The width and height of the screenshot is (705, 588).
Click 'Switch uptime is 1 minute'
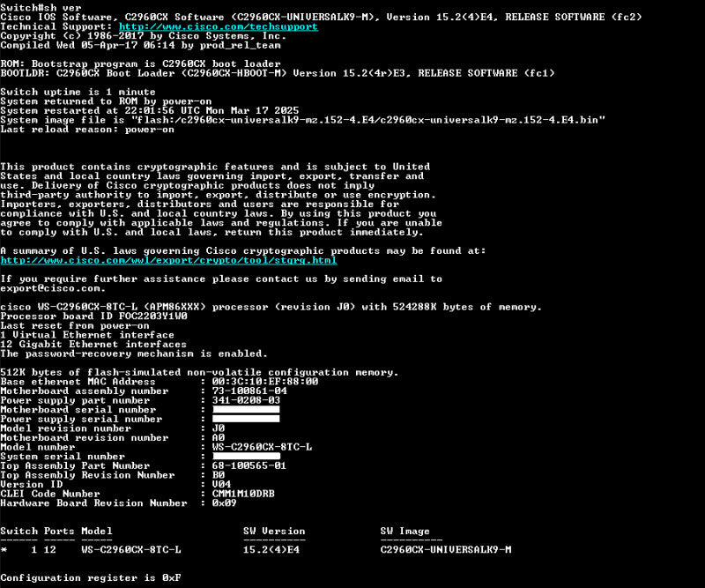click(78, 92)
